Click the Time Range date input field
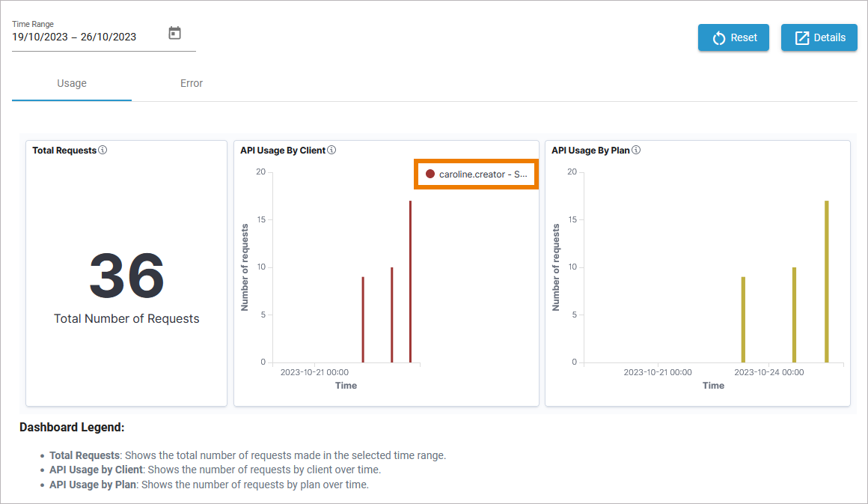Image resolution: width=868 pixels, height=504 pixels. coord(82,37)
